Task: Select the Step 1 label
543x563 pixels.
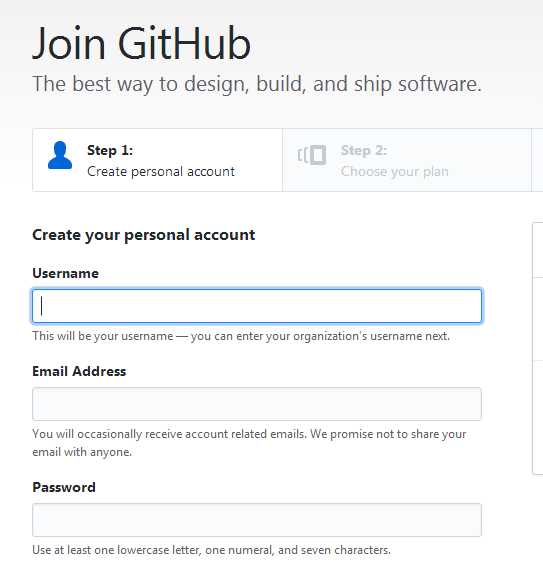Action: coord(110,150)
